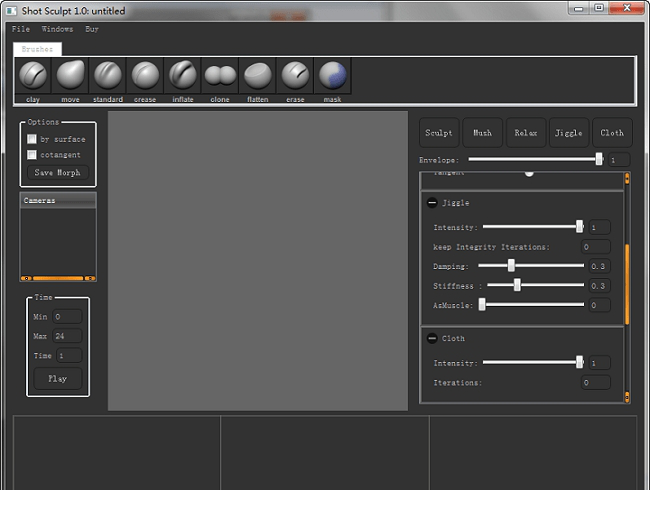The image size is (650, 509).
Task: Click the Max time input field
Action: [x=68, y=336]
